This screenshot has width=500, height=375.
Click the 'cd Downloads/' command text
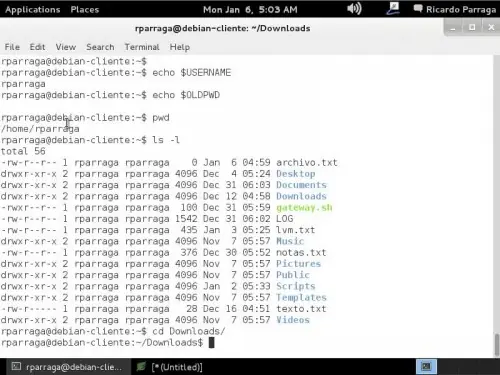point(189,331)
